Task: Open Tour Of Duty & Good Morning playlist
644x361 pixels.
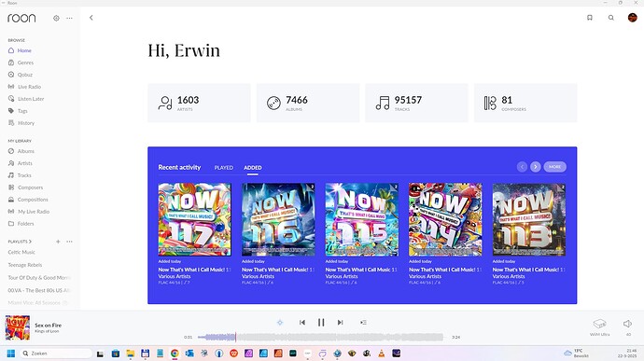Action: (39, 278)
